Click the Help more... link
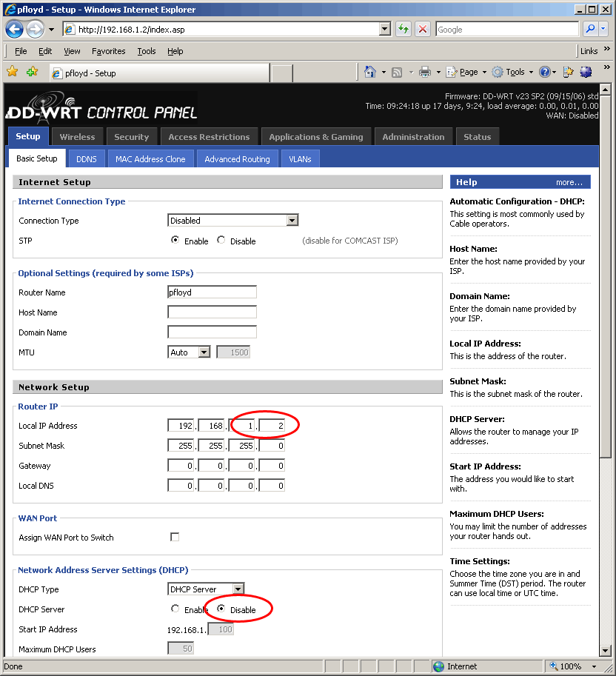 [569, 182]
